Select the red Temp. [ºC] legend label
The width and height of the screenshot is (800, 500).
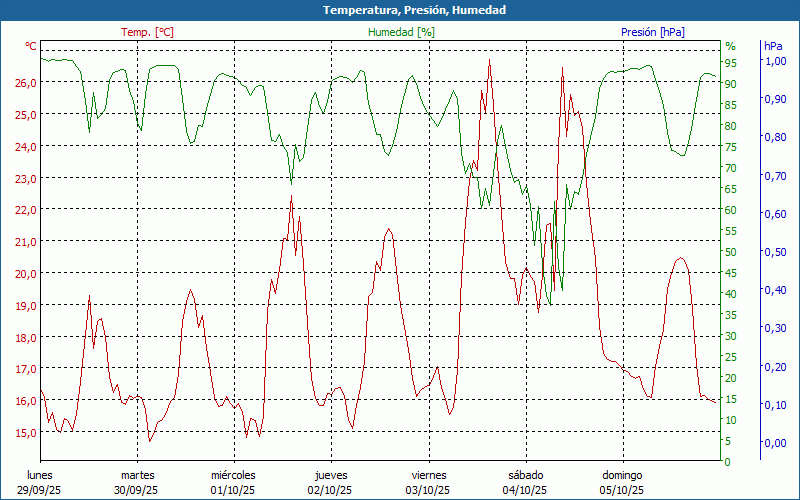pos(147,32)
